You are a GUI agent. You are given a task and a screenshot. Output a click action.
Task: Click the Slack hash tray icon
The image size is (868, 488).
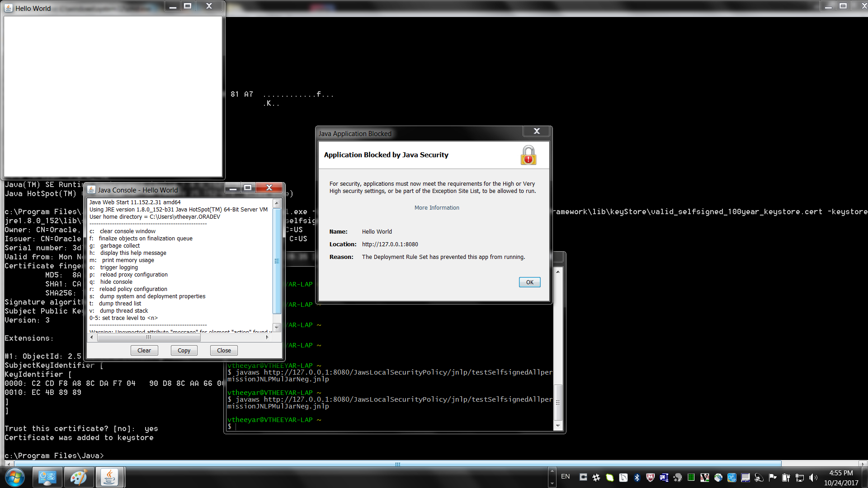click(x=596, y=478)
